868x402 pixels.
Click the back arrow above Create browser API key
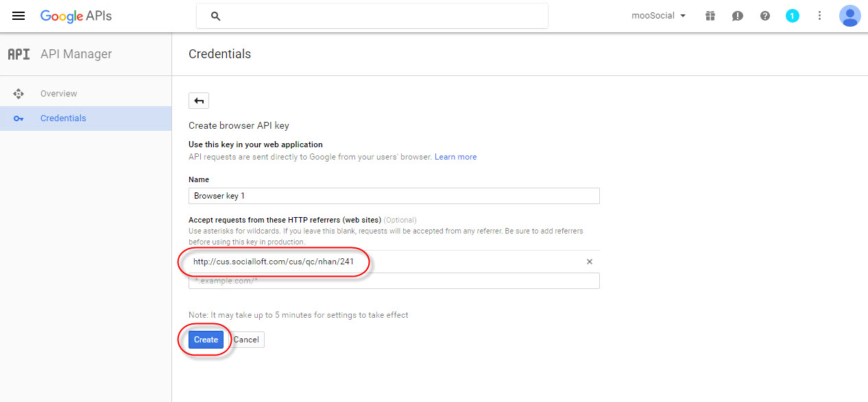pos(198,100)
